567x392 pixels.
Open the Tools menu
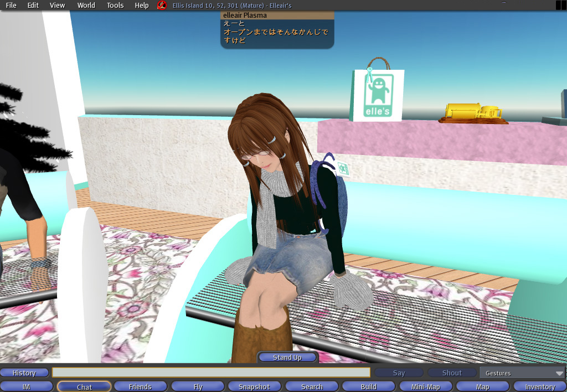[x=115, y=6]
